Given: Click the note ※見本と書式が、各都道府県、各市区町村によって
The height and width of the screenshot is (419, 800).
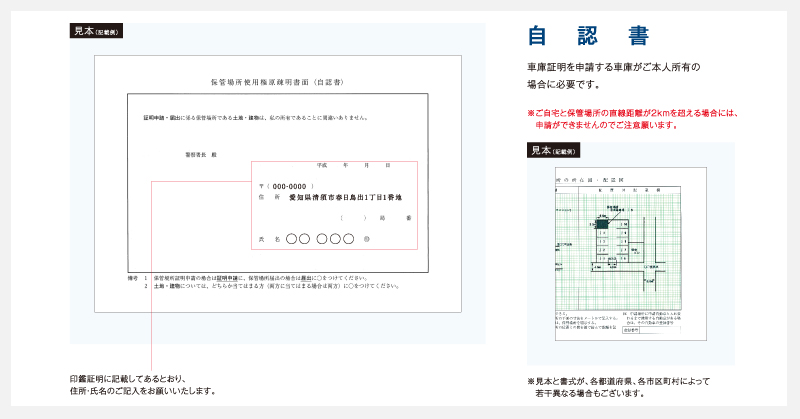Looking at the screenshot, I should pyautogui.click(x=618, y=381).
